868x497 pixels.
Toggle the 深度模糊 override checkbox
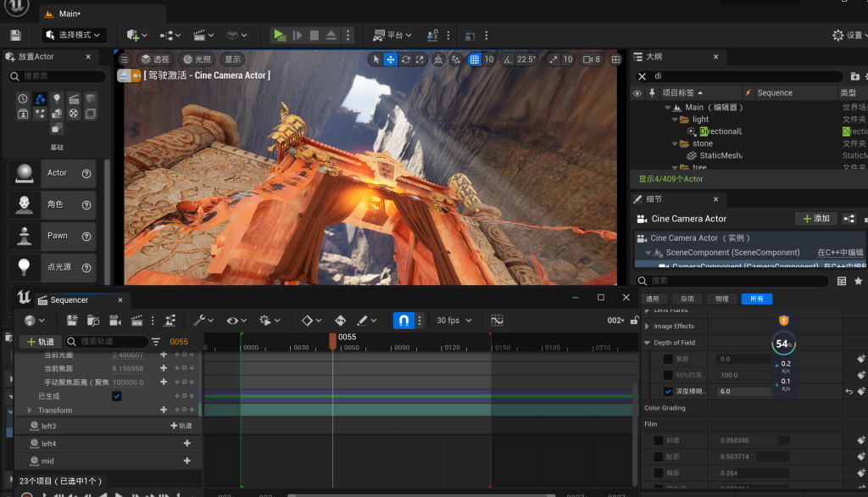[x=668, y=392]
